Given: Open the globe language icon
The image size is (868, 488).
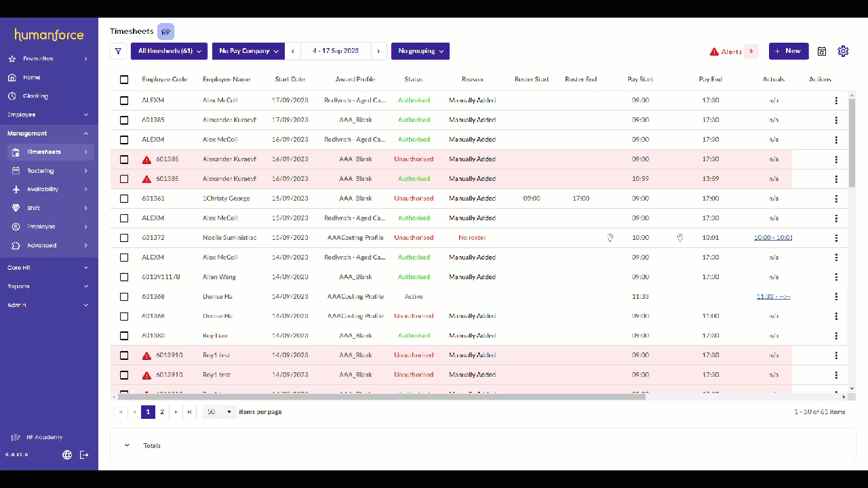Looking at the screenshot, I should tap(67, 455).
